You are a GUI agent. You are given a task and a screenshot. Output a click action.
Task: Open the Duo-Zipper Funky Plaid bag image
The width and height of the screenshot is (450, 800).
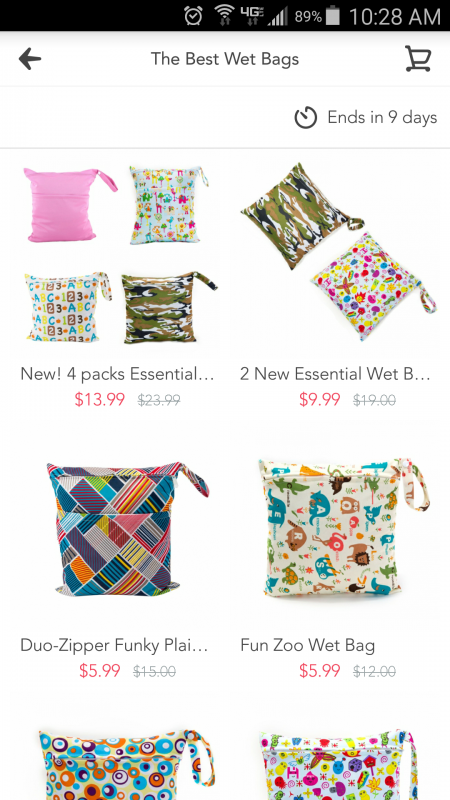pyautogui.click(x=128, y=529)
